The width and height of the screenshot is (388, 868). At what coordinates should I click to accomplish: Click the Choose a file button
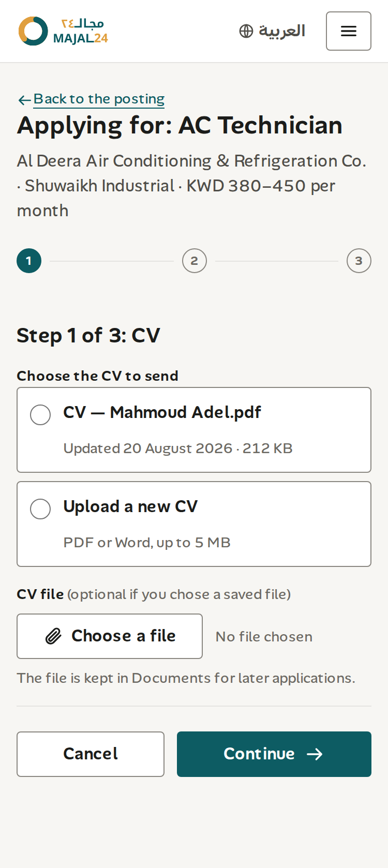coord(110,636)
